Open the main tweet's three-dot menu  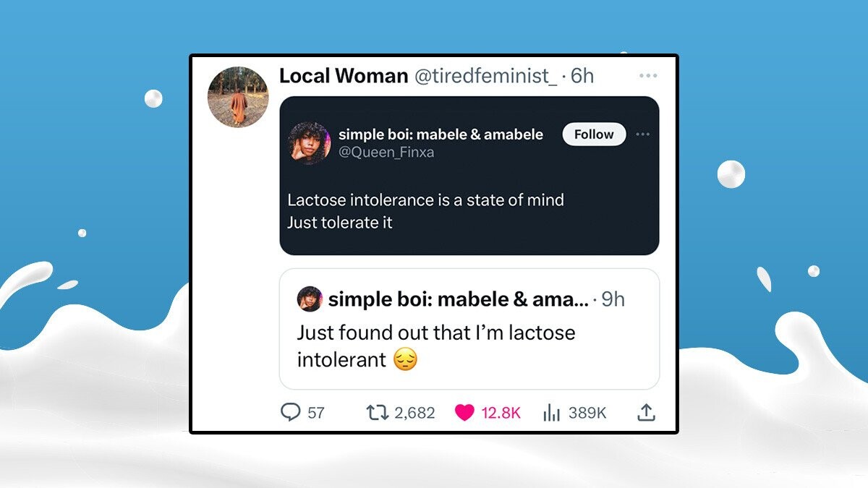648,76
